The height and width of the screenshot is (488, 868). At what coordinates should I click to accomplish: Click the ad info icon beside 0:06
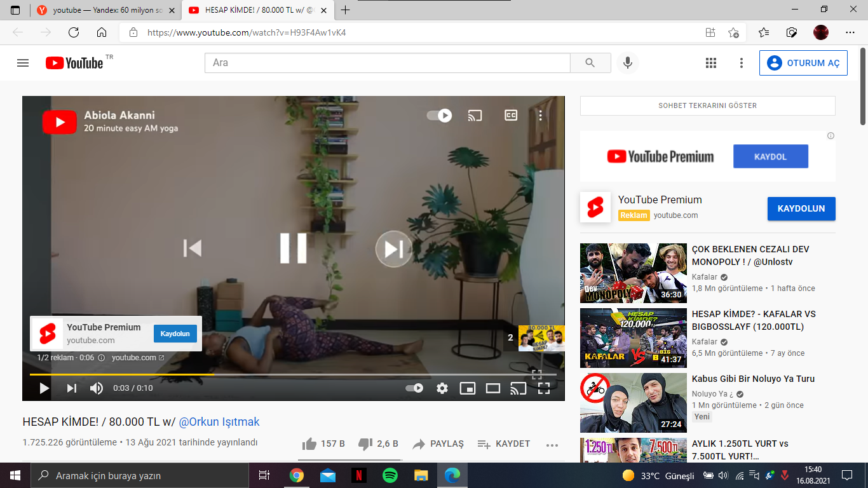click(101, 358)
